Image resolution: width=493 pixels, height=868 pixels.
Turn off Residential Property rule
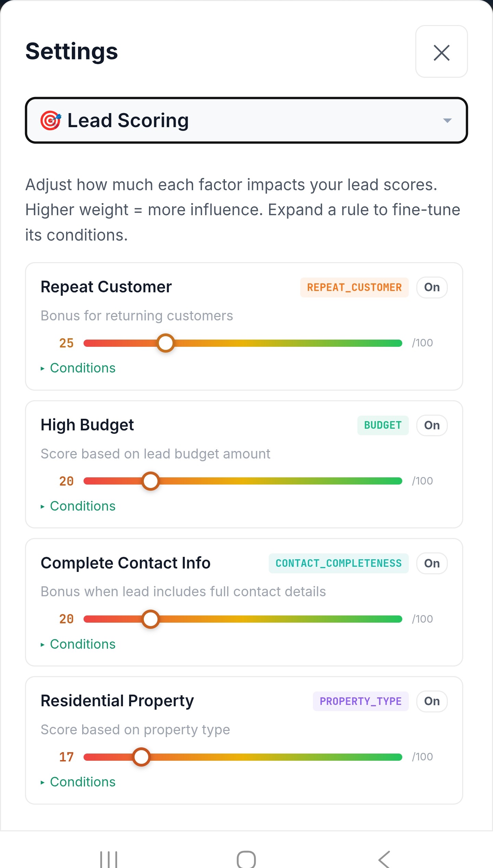click(432, 701)
